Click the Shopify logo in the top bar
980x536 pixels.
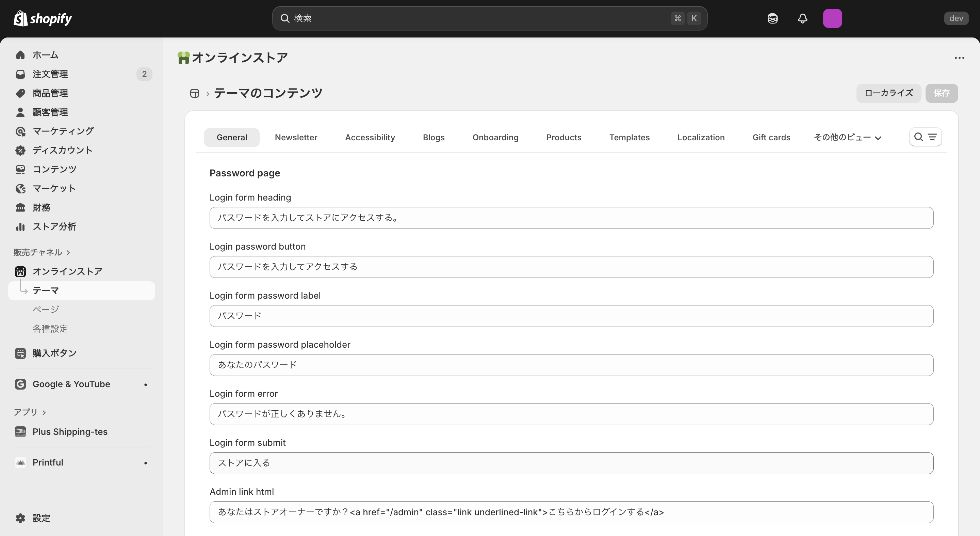pyautogui.click(x=43, y=18)
